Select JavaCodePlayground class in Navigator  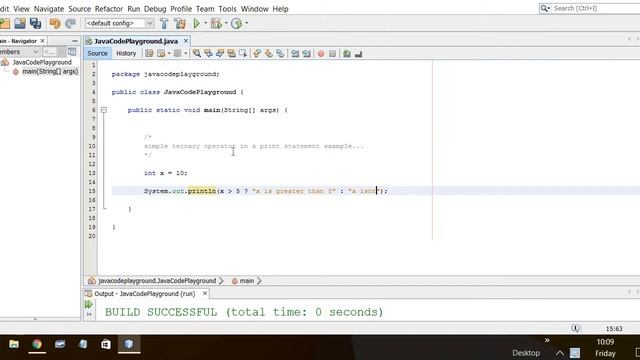pos(42,62)
